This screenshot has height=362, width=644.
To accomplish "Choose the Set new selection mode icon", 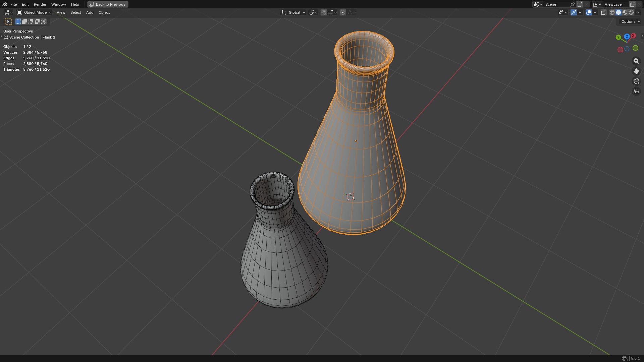I will (x=18, y=21).
